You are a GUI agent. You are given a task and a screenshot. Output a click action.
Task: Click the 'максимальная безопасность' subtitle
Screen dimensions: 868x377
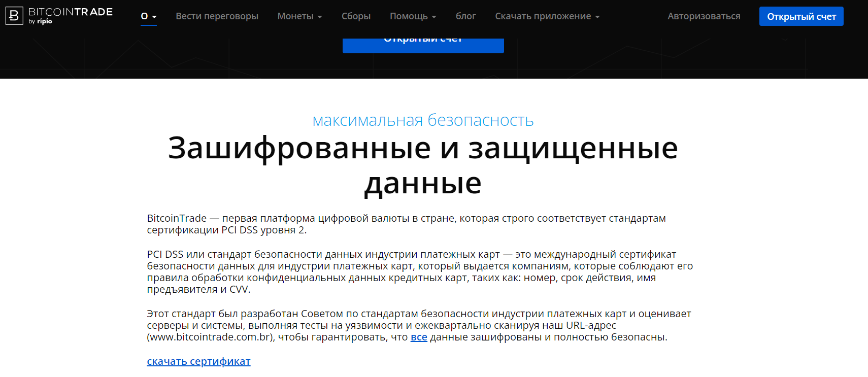(x=423, y=120)
